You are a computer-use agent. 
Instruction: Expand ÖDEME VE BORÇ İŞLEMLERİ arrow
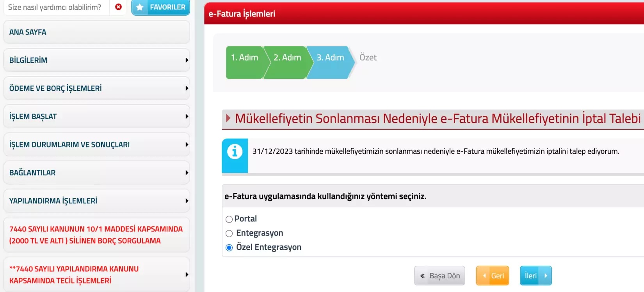(187, 88)
